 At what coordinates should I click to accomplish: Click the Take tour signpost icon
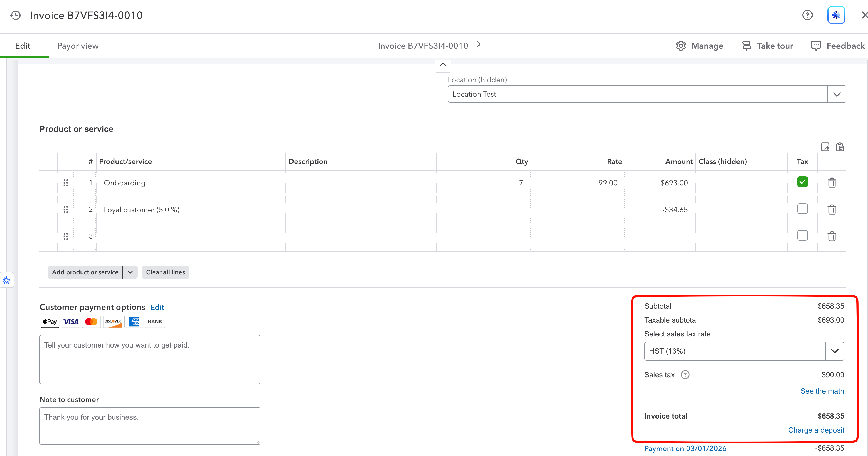(746, 46)
